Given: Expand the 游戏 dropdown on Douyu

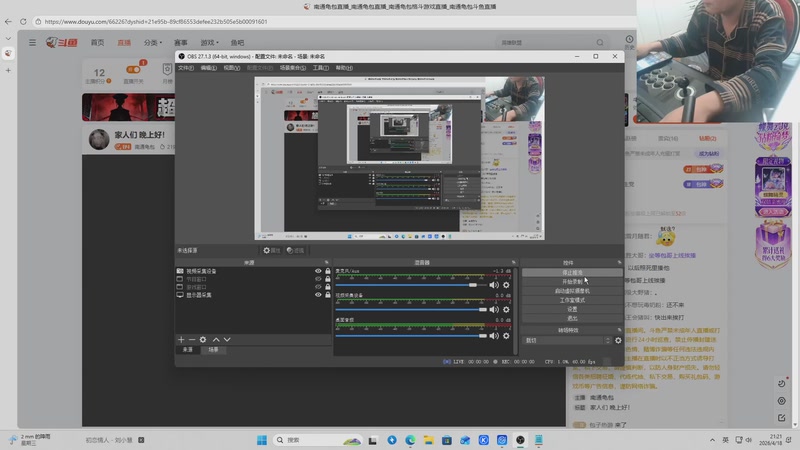Looking at the screenshot, I should click(x=209, y=43).
